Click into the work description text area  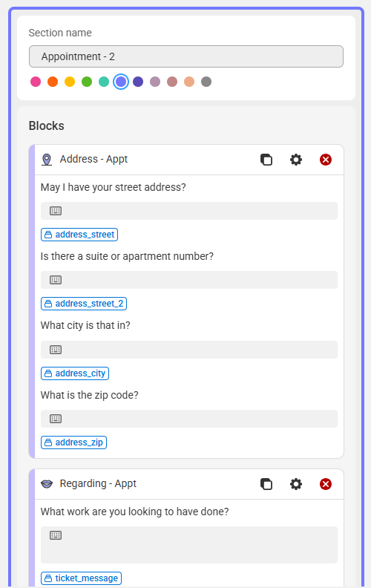[x=189, y=544]
